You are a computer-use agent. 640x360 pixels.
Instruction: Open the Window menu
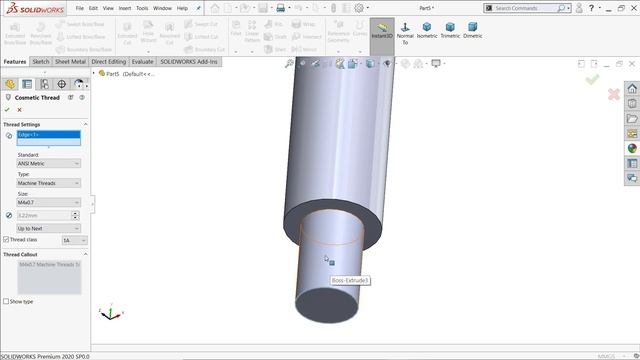coord(162,8)
